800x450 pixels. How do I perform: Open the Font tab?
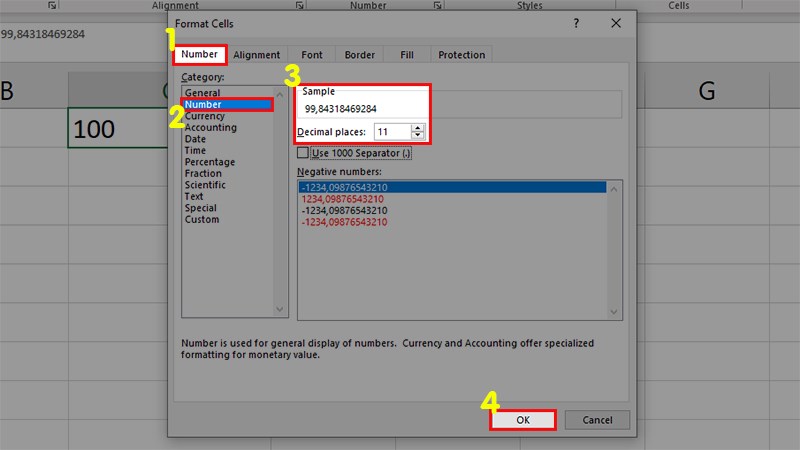pos(312,55)
